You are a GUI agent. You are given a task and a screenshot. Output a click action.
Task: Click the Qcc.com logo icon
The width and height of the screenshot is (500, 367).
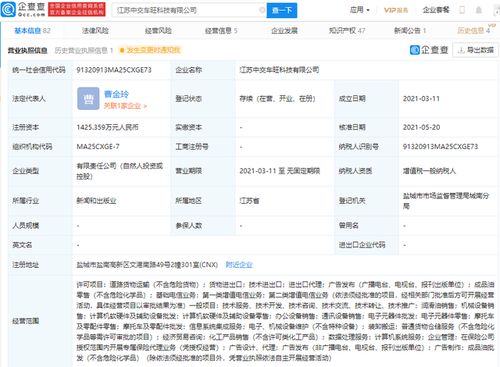(8, 9)
